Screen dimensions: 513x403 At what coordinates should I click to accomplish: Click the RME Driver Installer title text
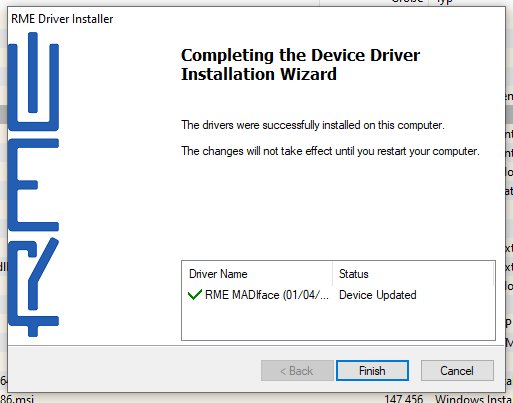62,19
